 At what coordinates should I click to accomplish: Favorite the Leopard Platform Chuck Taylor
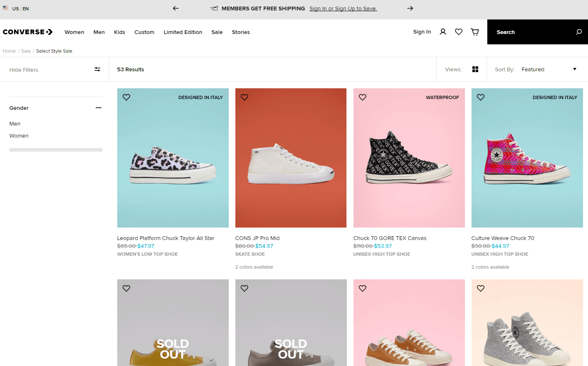click(126, 97)
